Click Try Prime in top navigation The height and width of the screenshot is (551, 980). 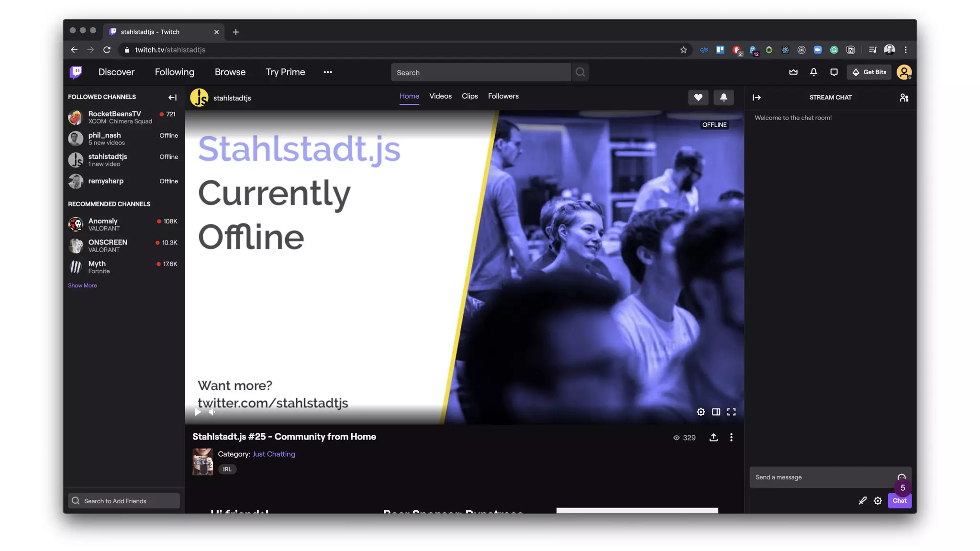tap(285, 72)
